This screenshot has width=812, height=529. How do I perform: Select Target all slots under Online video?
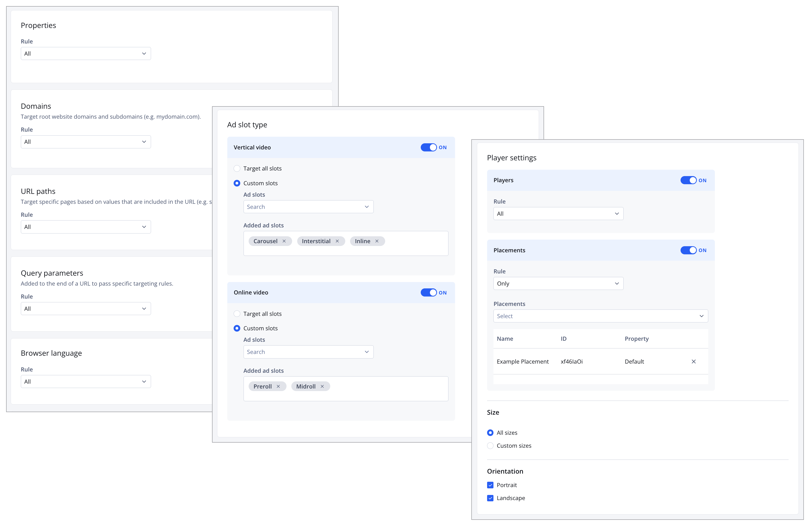pos(237,314)
